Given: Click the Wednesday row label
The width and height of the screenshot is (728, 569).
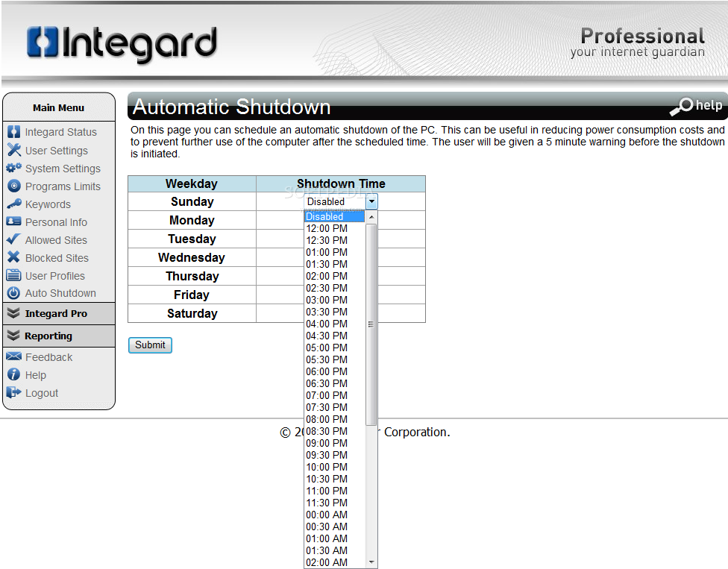Looking at the screenshot, I should click(192, 257).
